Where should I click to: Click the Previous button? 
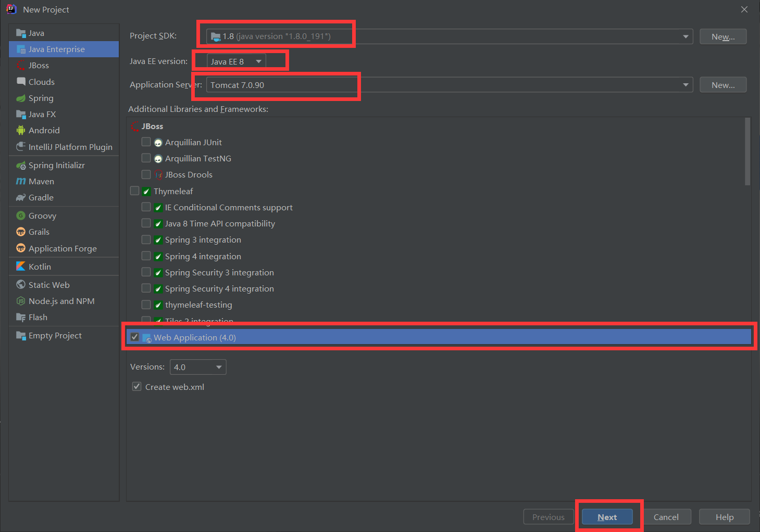pyautogui.click(x=549, y=517)
